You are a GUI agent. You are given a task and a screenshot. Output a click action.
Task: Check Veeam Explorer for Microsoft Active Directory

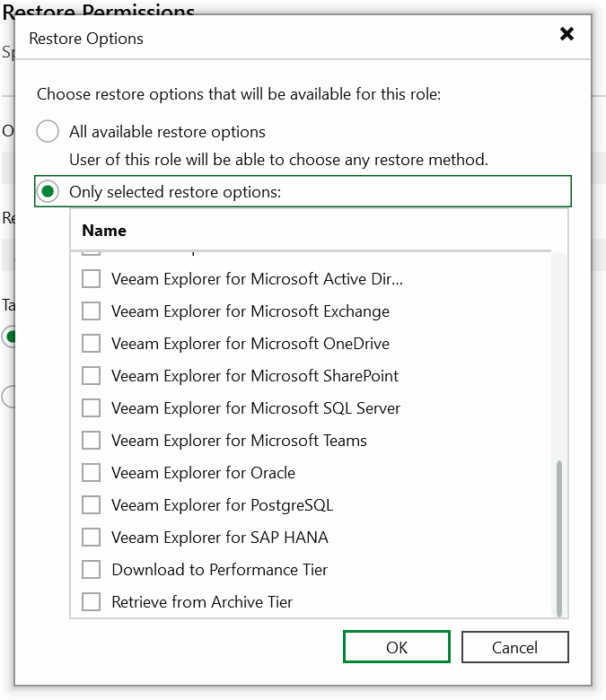pyautogui.click(x=91, y=279)
